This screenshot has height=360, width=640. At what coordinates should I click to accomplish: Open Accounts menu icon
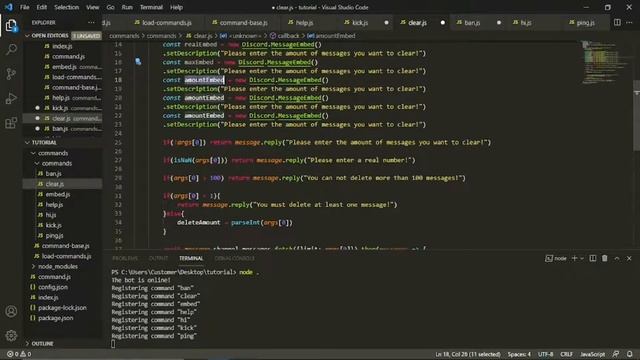click(x=11, y=311)
